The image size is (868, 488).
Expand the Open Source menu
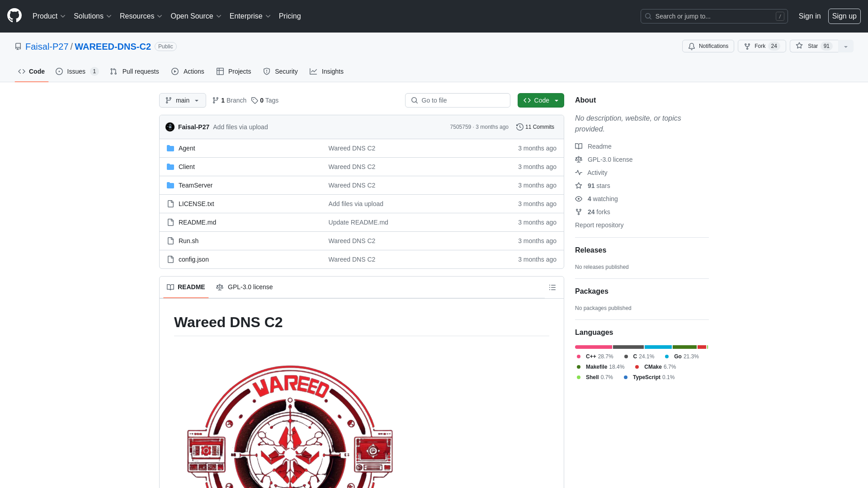[196, 16]
